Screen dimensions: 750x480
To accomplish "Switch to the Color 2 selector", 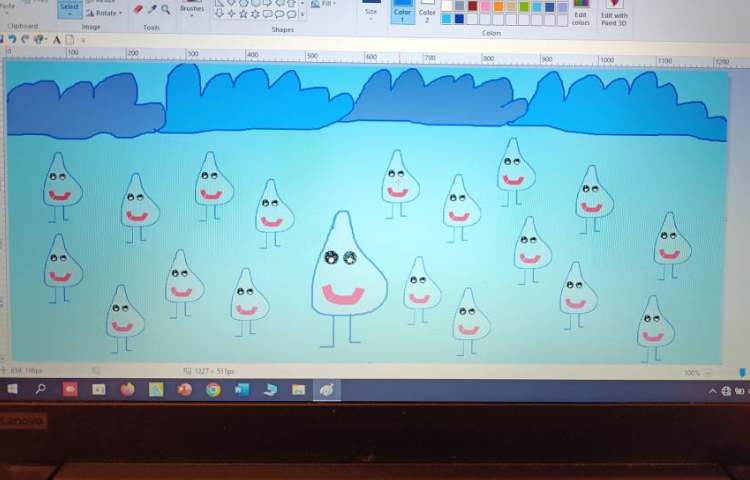I will (427, 12).
